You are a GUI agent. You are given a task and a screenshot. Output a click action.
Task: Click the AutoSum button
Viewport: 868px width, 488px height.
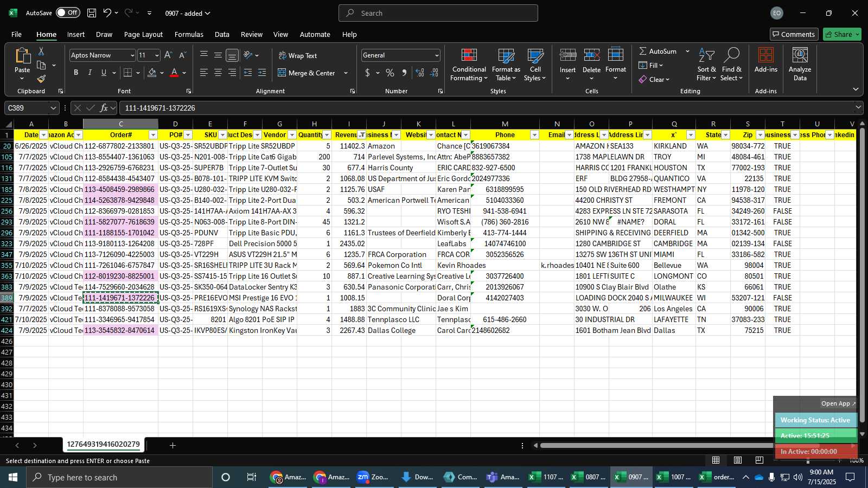click(x=658, y=51)
